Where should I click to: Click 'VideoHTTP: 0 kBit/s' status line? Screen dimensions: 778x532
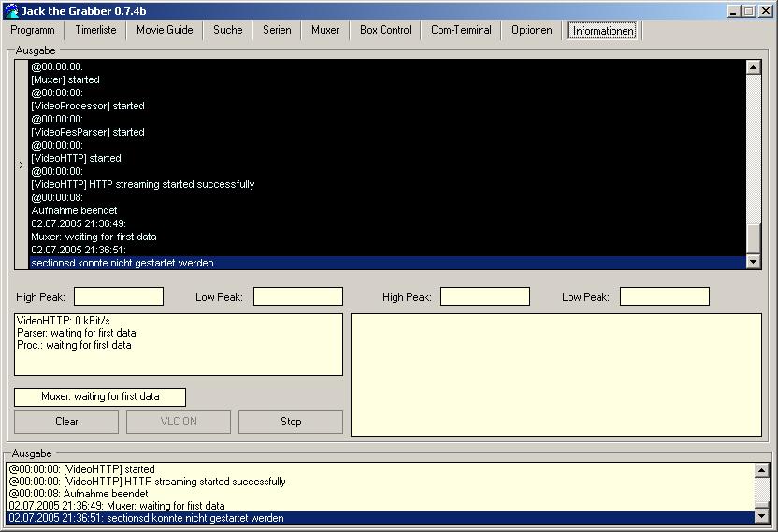tap(64, 321)
